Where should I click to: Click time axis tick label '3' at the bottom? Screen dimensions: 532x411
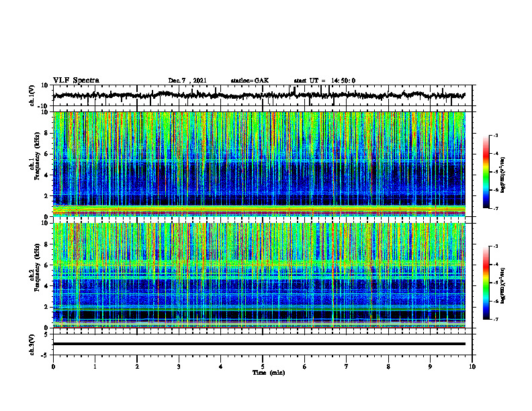(x=179, y=367)
